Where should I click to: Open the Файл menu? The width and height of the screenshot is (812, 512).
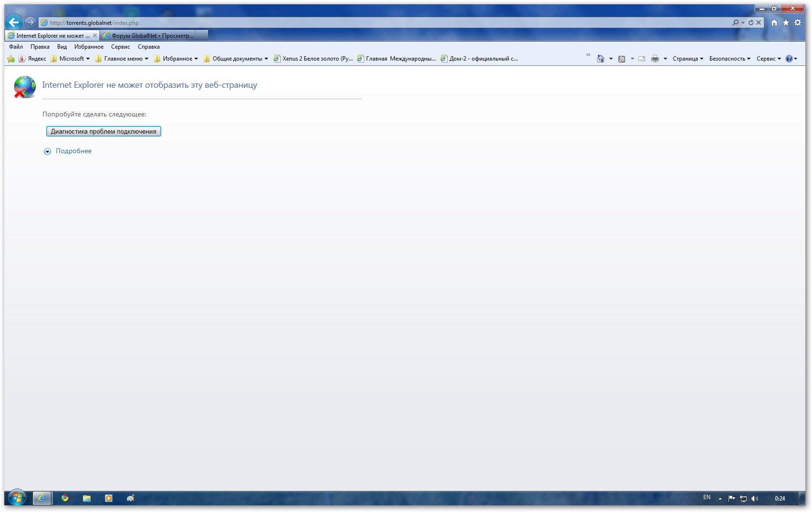point(16,47)
